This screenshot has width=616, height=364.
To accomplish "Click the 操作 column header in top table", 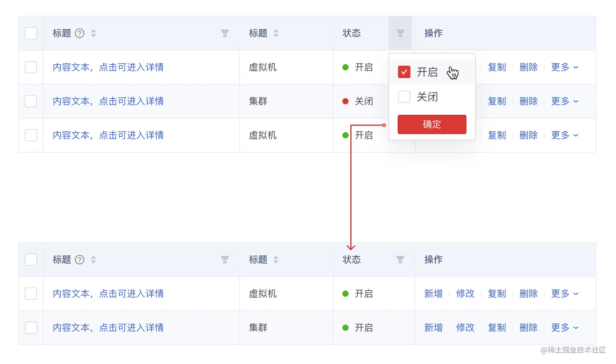I will [x=433, y=33].
